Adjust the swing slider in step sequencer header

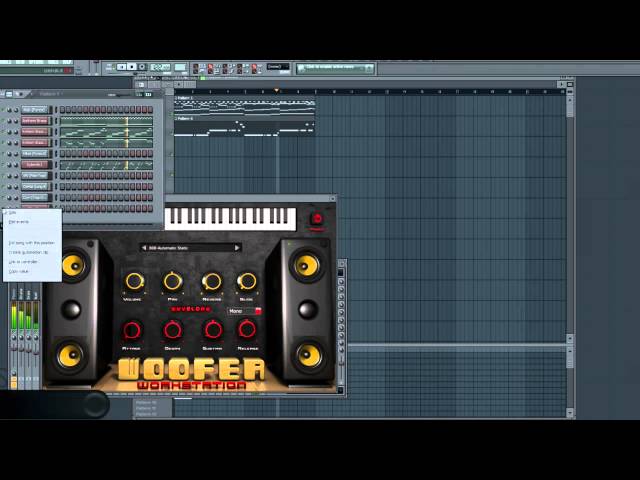coord(118,94)
